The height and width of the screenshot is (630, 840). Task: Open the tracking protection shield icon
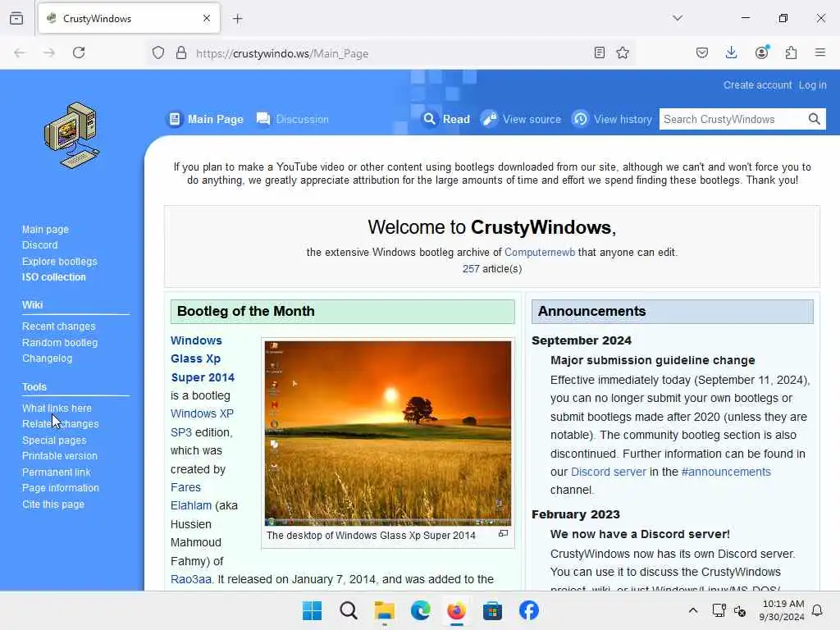pyautogui.click(x=158, y=53)
